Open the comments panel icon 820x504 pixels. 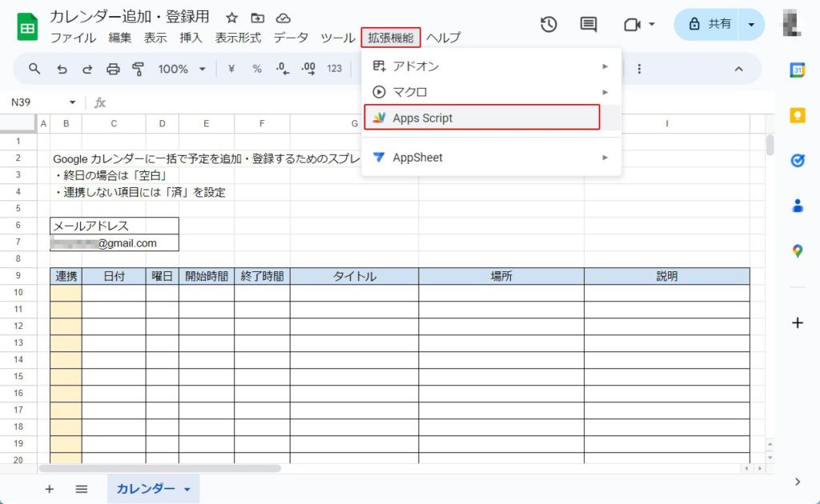(589, 24)
